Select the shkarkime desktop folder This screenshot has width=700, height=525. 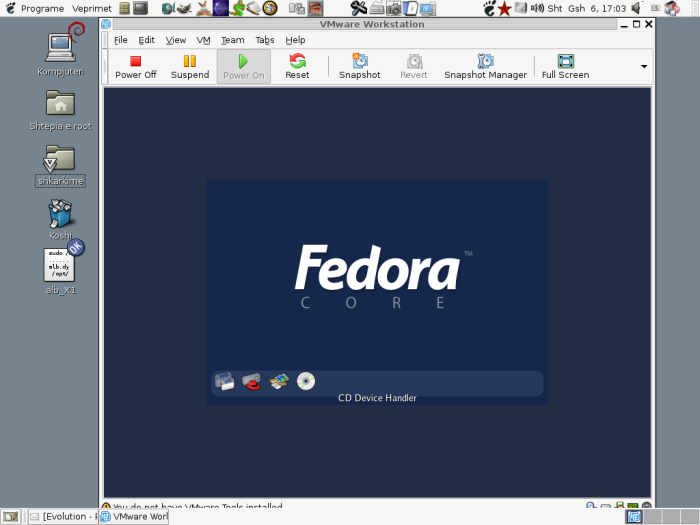60,165
